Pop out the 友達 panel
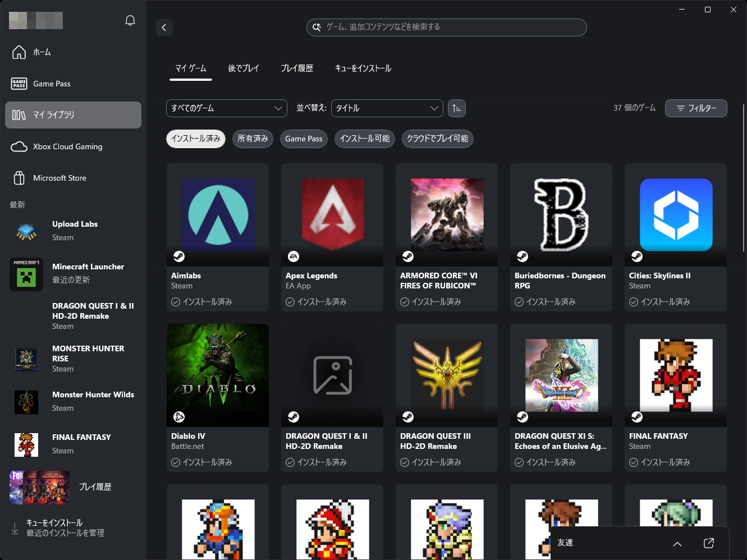747x560 pixels. click(708, 543)
